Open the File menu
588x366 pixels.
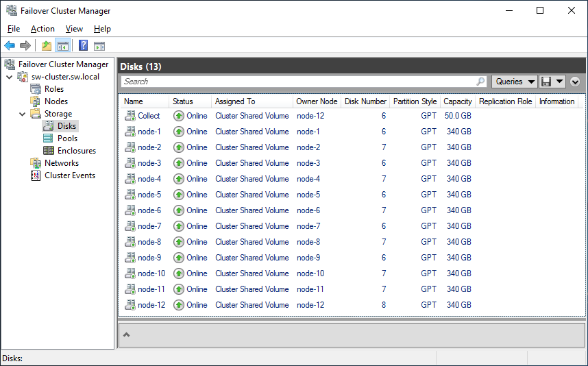click(14, 29)
